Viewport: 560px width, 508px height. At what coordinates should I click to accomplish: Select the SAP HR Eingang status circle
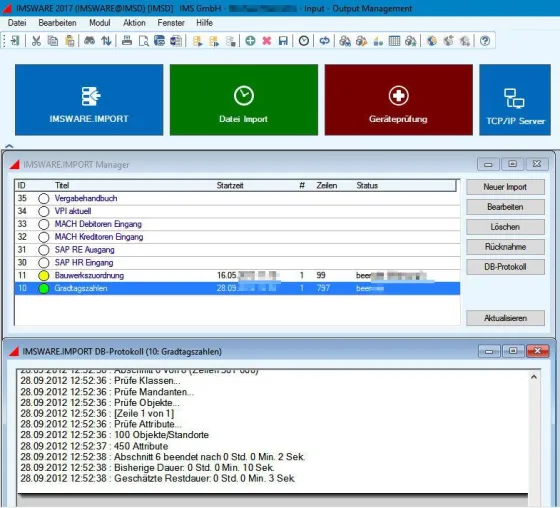tap(44, 263)
